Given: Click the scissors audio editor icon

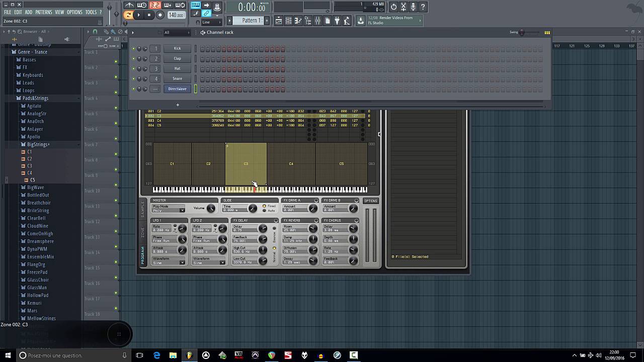Looking at the screenshot, I should coord(404,7).
